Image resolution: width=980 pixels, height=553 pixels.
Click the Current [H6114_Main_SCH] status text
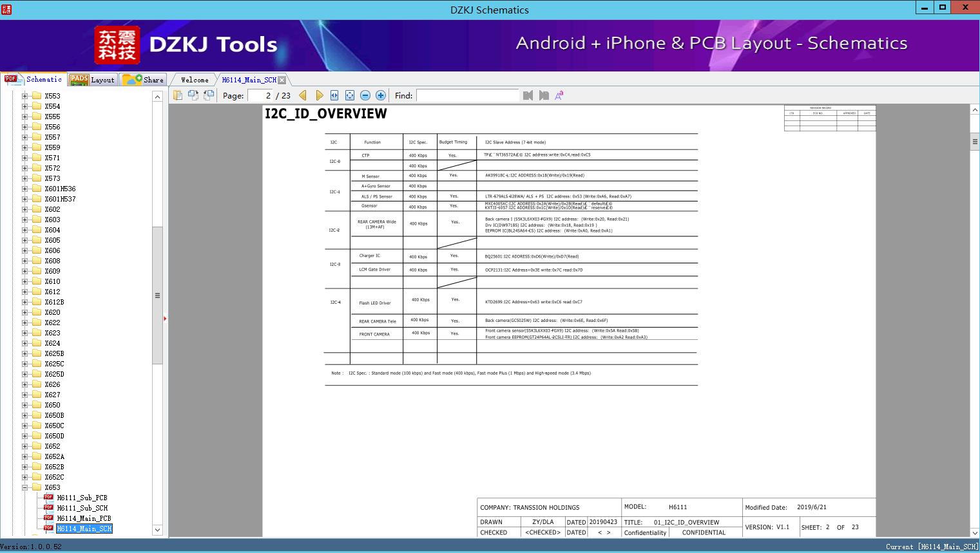click(932, 547)
